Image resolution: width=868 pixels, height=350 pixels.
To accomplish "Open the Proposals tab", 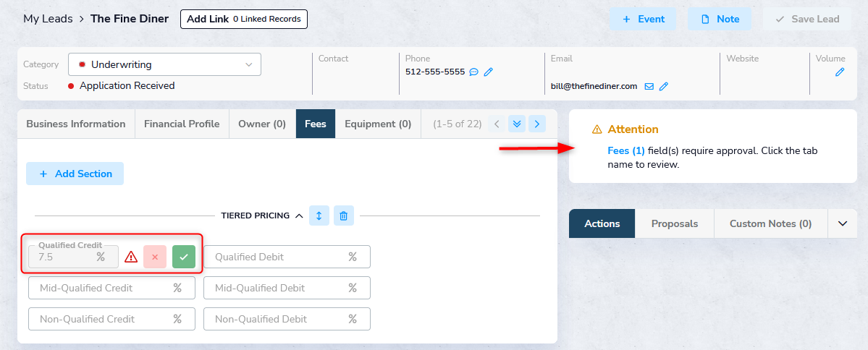I will click(675, 223).
